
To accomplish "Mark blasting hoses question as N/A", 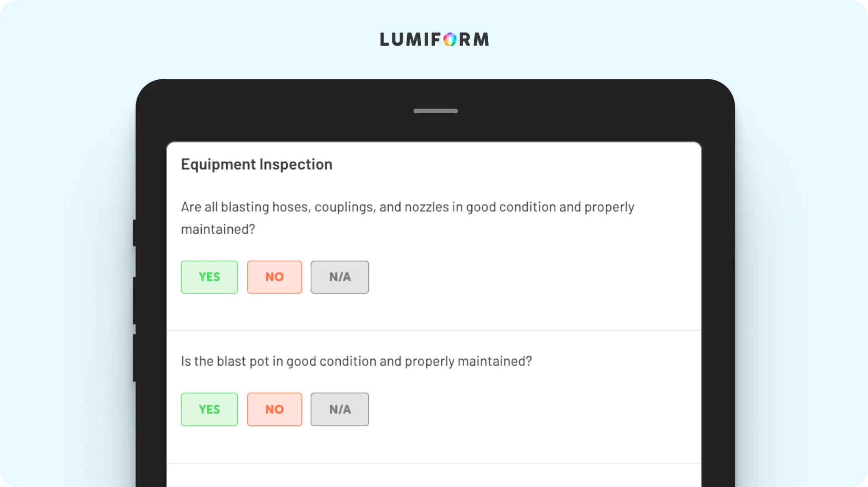I will [x=340, y=277].
